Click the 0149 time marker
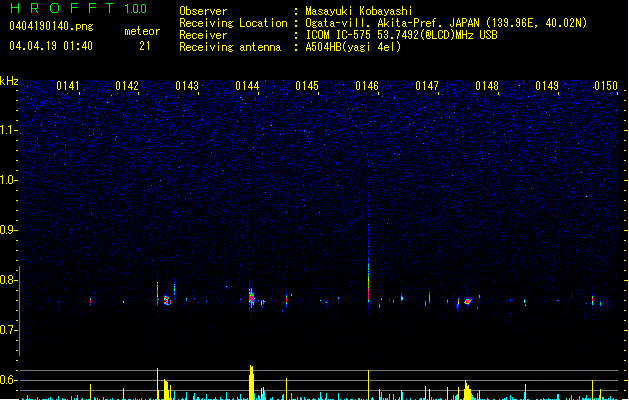 pyautogui.click(x=547, y=86)
